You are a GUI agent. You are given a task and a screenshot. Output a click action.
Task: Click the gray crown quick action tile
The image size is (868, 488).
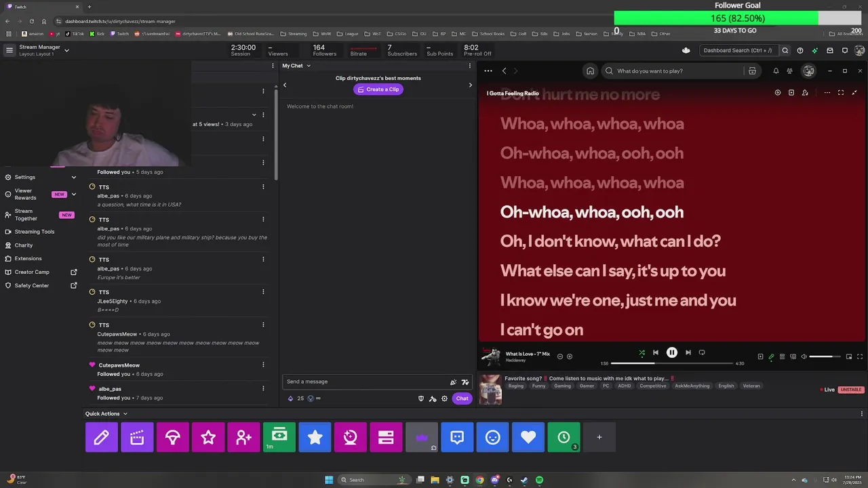(422, 437)
